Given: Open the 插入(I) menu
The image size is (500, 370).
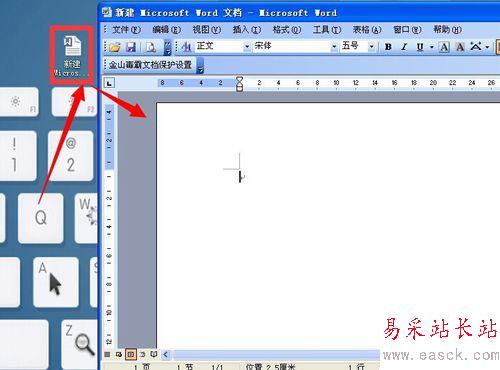Looking at the screenshot, I should click(246, 30).
